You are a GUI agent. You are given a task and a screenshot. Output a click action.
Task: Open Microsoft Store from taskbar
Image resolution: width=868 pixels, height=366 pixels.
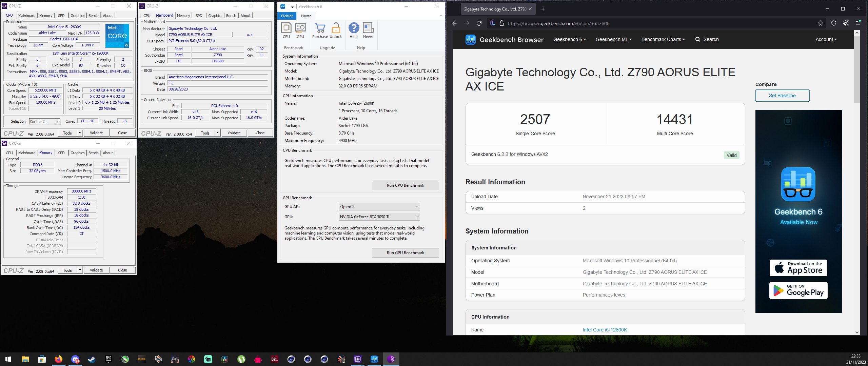click(x=42, y=359)
